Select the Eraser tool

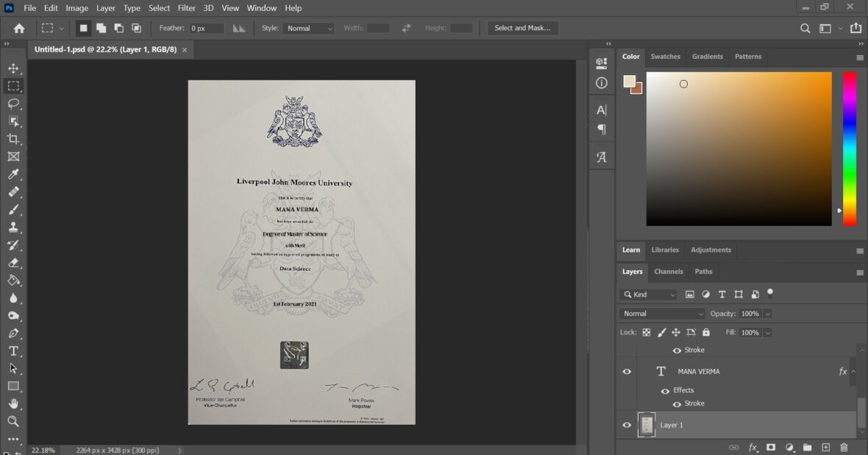pyautogui.click(x=13, y=263)
